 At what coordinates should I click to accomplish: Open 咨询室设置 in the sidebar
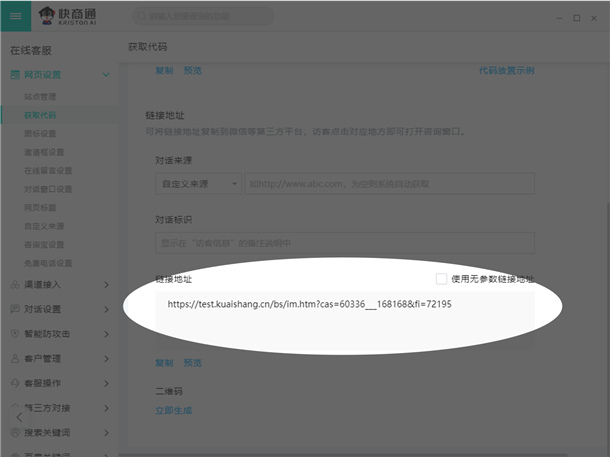[44, 245]
